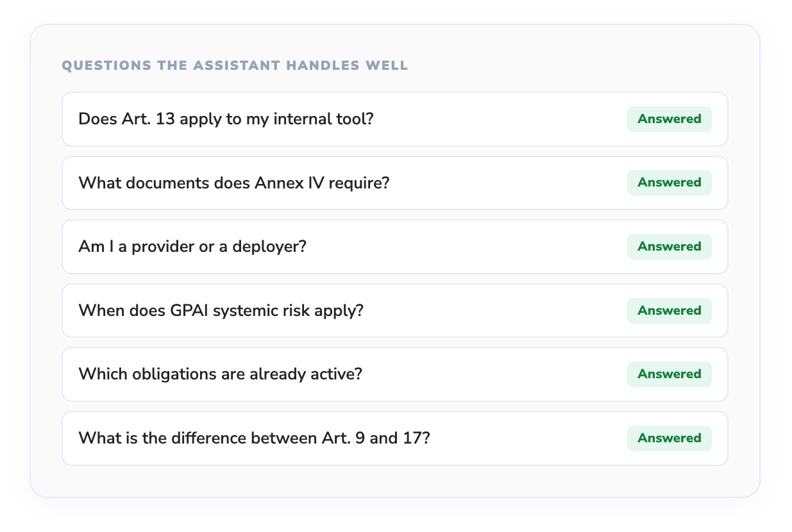
Task: Click the question "Does Art. 13 apply to my internal tool?"
Action: click(225, 119)
